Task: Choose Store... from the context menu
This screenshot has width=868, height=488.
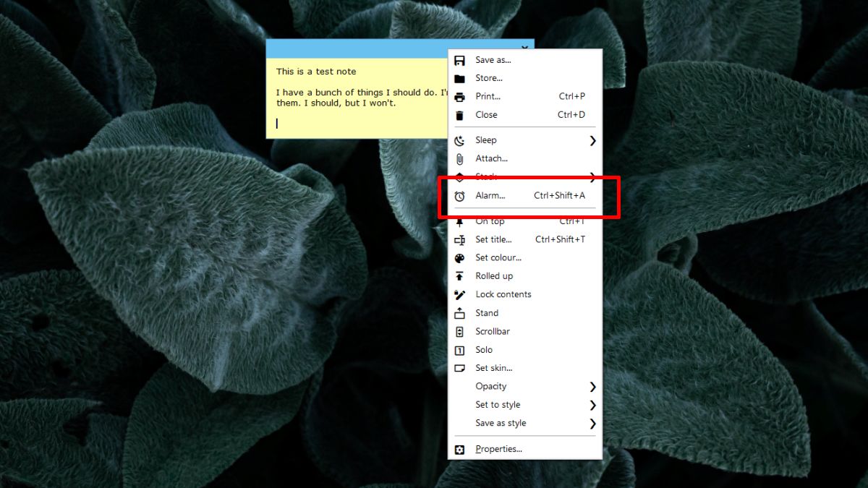Action: (525, 78)
